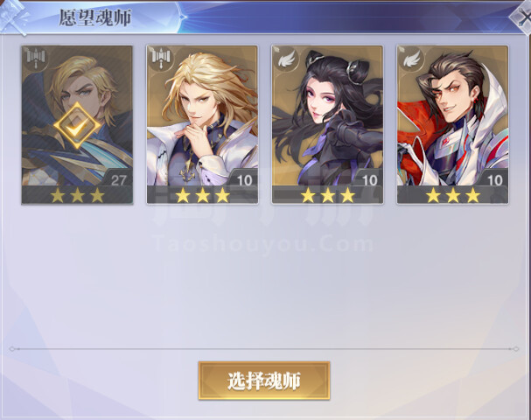Image resolution: width=531 pixels, height=420 pixels.
Task: Click the 10 badge on black-haired woman card
Action: [x=369, y=180]
